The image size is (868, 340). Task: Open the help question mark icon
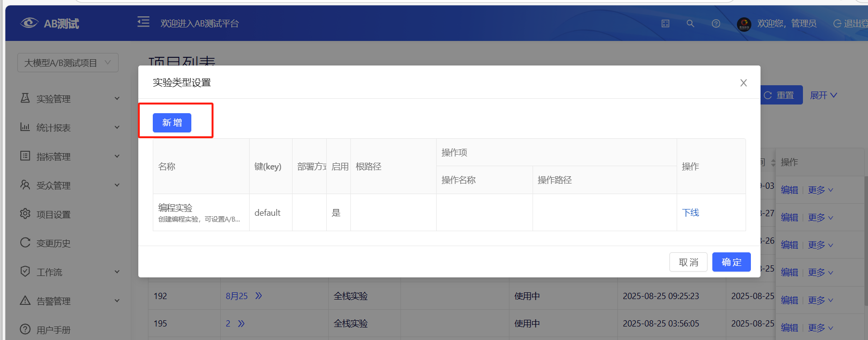pyautogui.click(x=716, y=24)
